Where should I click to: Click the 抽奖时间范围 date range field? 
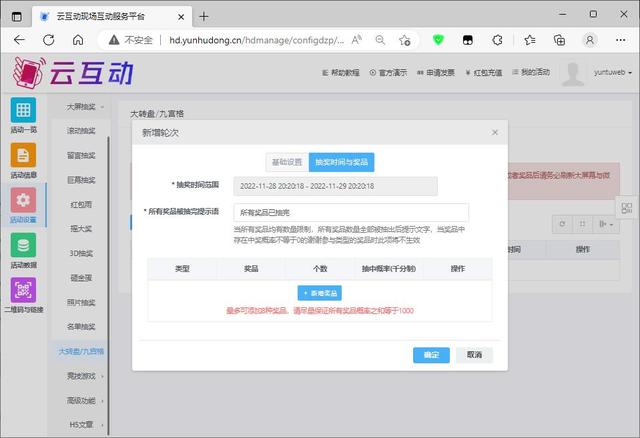tap(336, 186)
